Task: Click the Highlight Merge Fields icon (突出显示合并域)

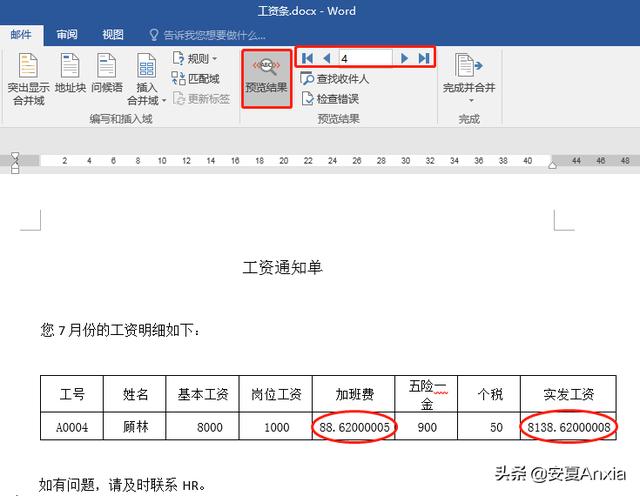Action: pos(28,66)
